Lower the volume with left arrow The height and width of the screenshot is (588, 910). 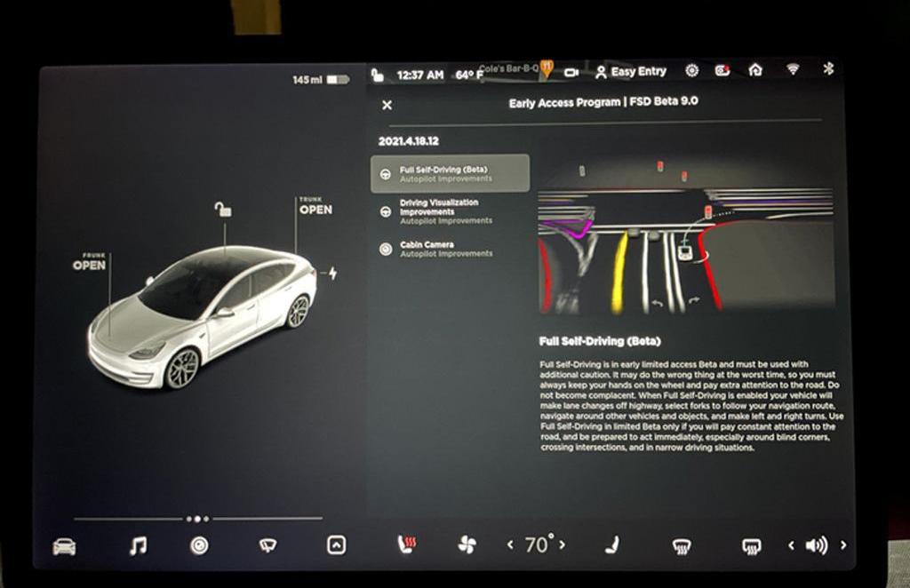(790, 545)
